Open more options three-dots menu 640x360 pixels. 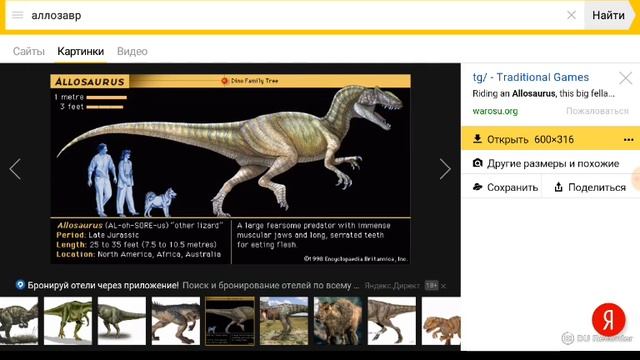tap(629, 140)
